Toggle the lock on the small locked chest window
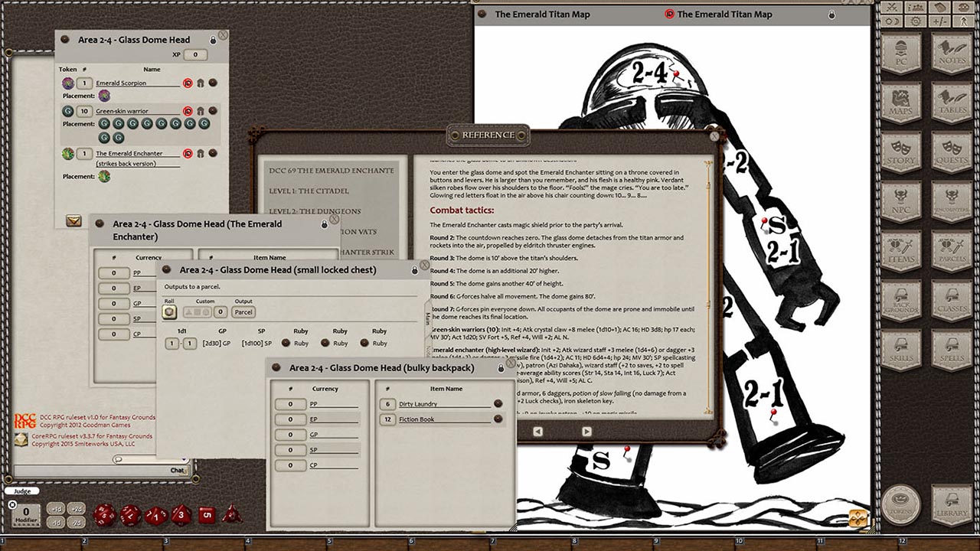The image size is (980, 551). point(414,269)
